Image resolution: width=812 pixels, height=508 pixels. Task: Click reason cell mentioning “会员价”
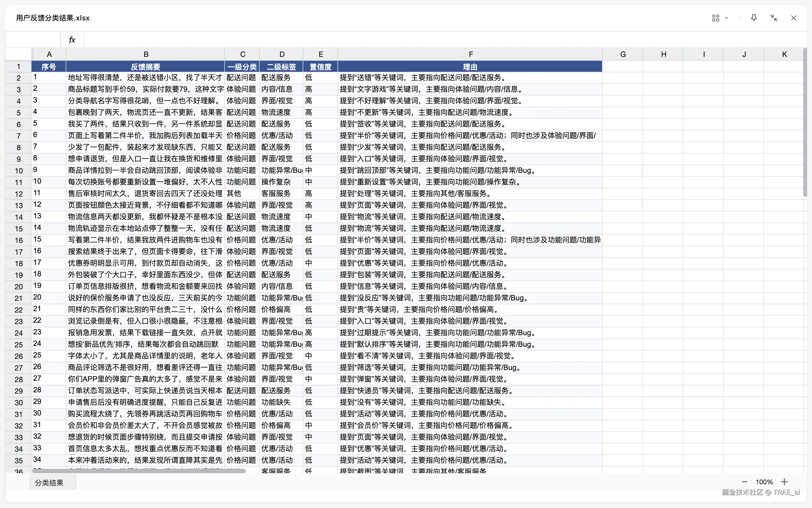pos(470,425)
